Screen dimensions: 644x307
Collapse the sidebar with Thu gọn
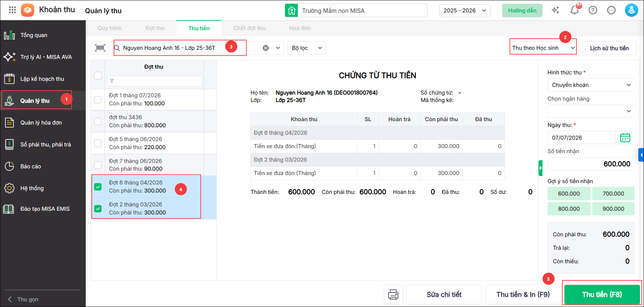coord(24,299)
